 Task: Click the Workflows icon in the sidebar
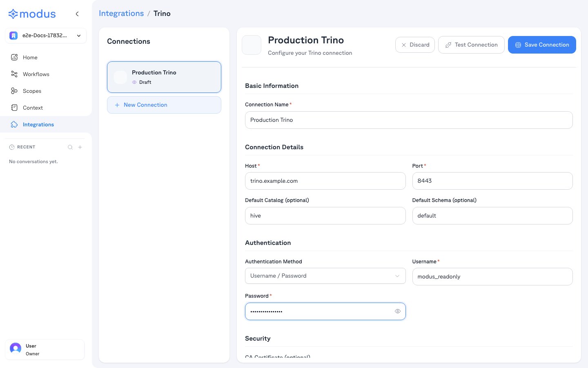point(14,74)
